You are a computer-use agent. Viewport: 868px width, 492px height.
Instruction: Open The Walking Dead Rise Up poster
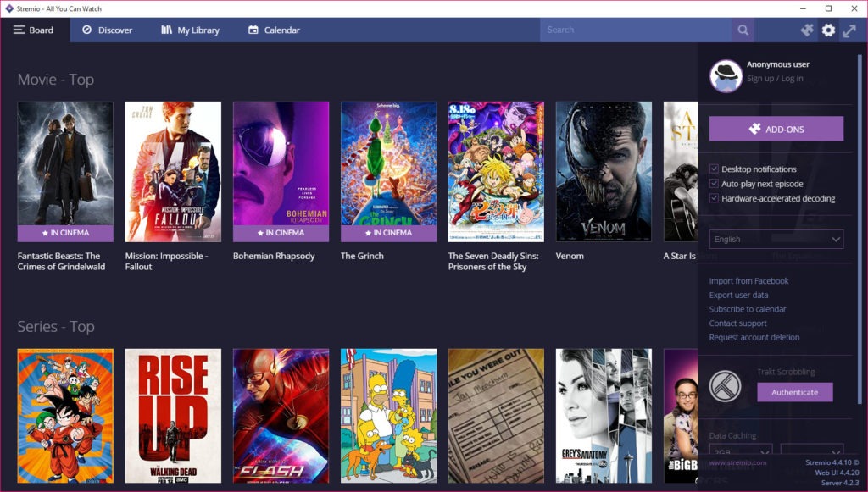173,416
